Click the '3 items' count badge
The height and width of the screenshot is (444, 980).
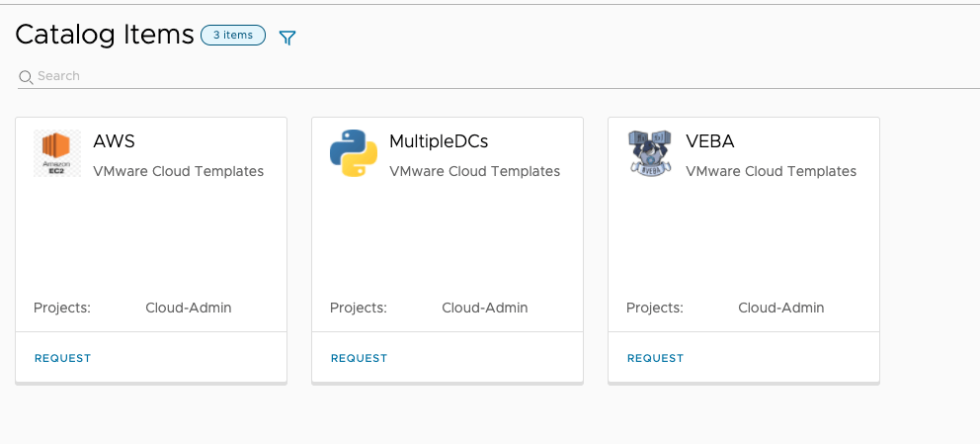coord(232,36)
